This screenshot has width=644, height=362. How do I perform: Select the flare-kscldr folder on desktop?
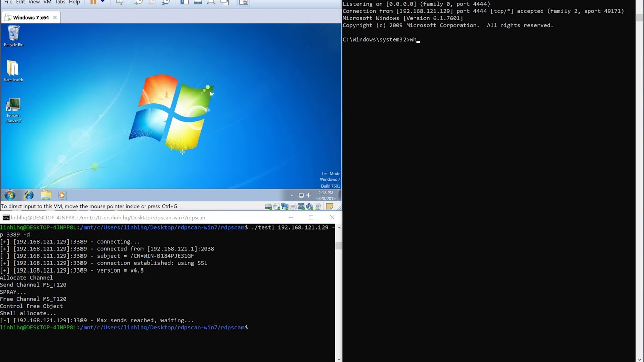point(13,71)
